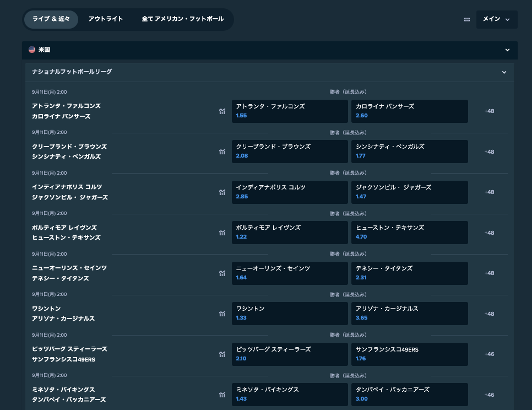Switch to the アウトライト tab

tap(106, 19)
